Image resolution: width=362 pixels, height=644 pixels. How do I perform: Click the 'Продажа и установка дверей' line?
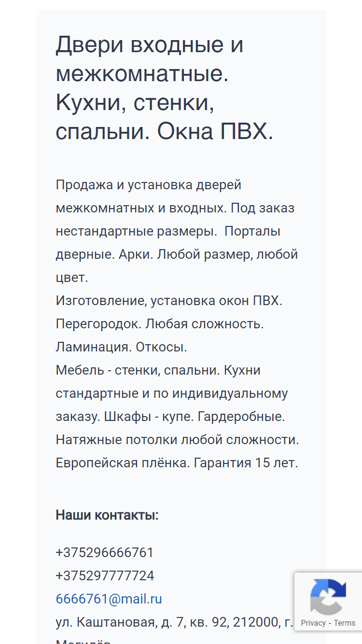[149, 185]
